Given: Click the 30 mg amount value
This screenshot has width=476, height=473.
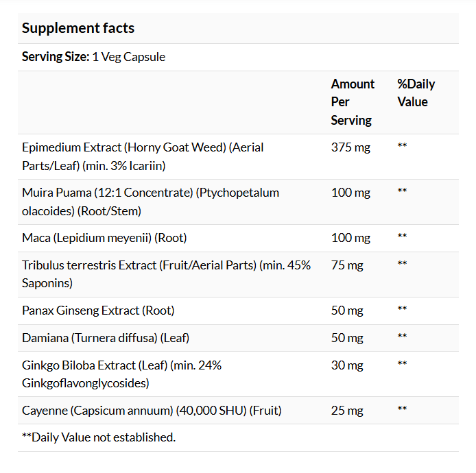Looking at the screenshot, I should 347,365.
